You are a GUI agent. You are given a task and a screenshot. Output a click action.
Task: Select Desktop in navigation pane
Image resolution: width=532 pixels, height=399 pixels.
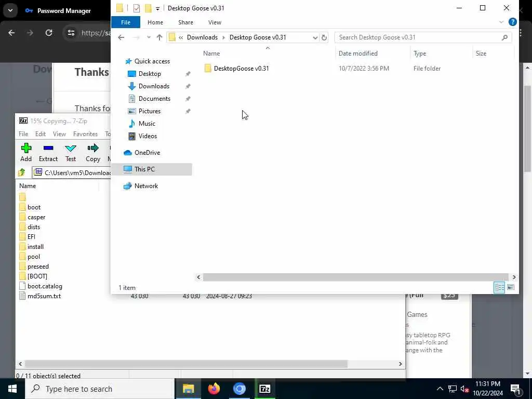click(x=150, y=74)
